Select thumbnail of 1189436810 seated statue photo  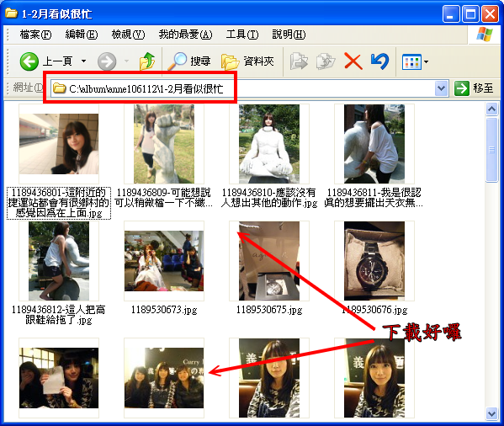pos(269,144)
